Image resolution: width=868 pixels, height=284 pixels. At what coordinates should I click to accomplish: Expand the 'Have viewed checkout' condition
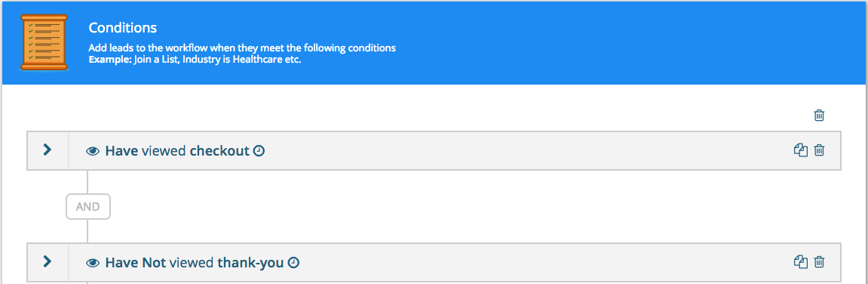coord(48,150)
